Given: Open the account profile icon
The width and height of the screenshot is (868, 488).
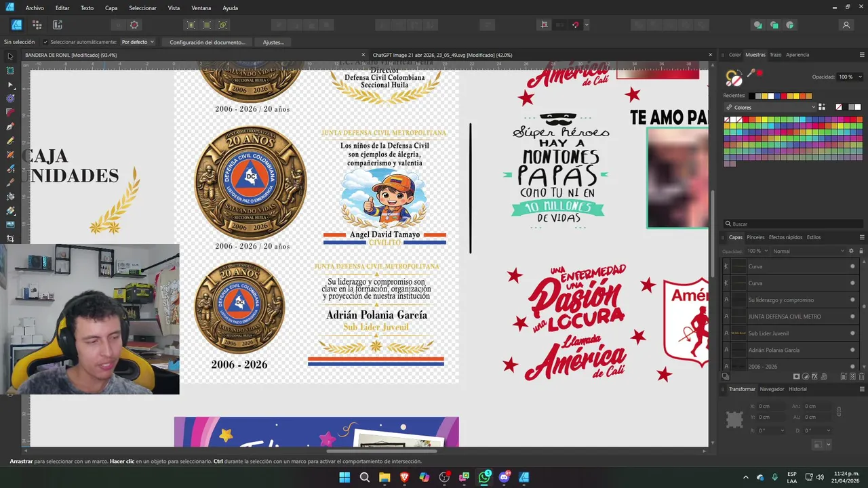Looking at the screenshot, I should 846,25.
